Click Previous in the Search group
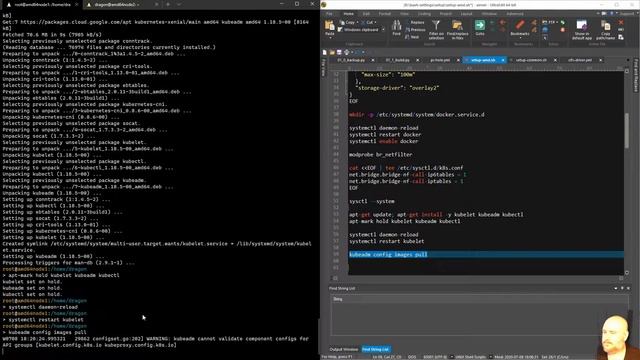This screenshot has height=360, width=640. coord(416,30)
